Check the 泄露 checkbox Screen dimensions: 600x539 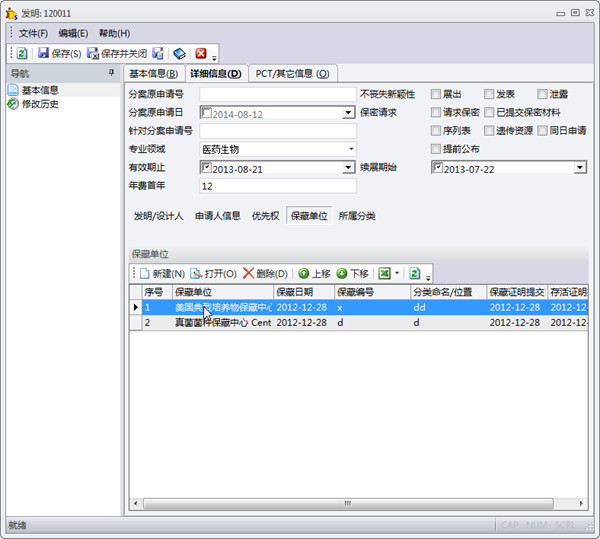tap(542, 94)
